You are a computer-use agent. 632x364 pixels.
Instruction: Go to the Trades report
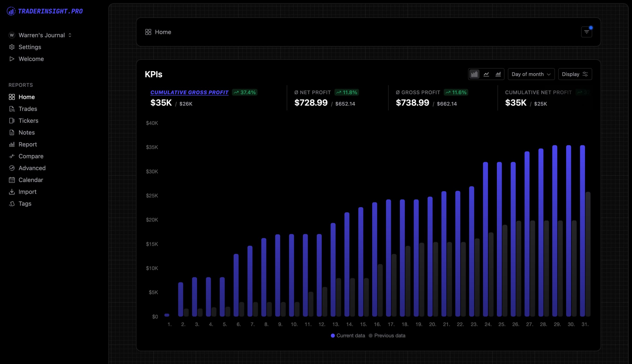click(x=28, y=109)
